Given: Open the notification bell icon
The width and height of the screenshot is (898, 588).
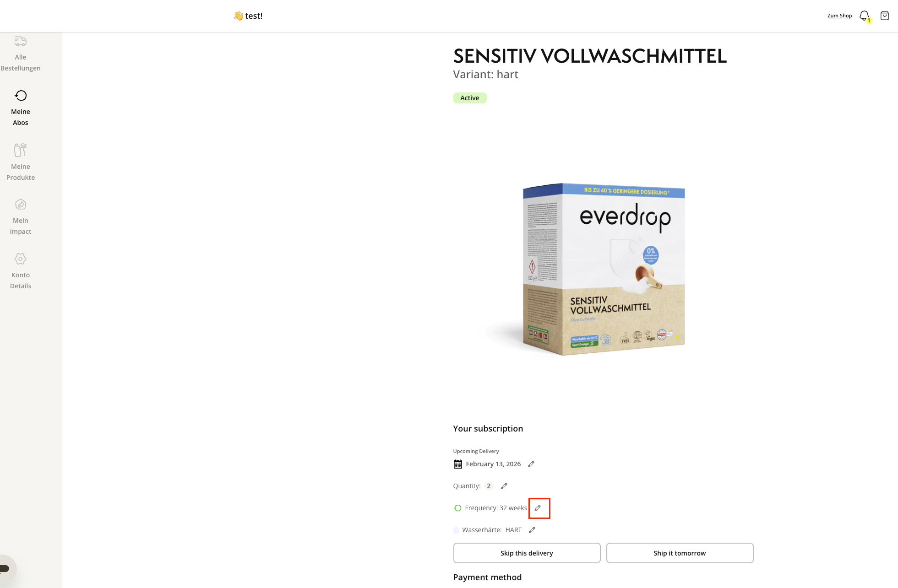Looking at the screenshot, I should [864, 16].
